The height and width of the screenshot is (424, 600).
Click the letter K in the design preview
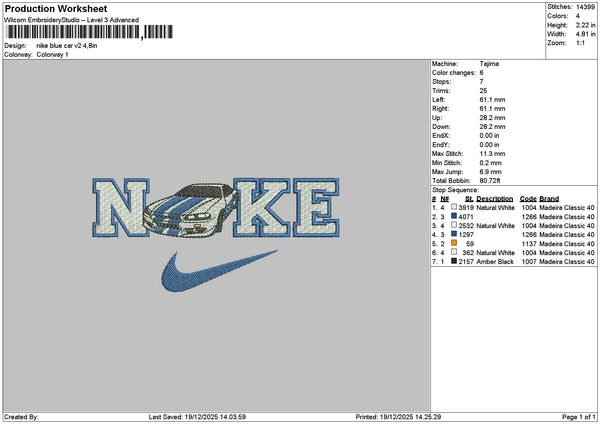pyautogui.click(x=262, y=207)
